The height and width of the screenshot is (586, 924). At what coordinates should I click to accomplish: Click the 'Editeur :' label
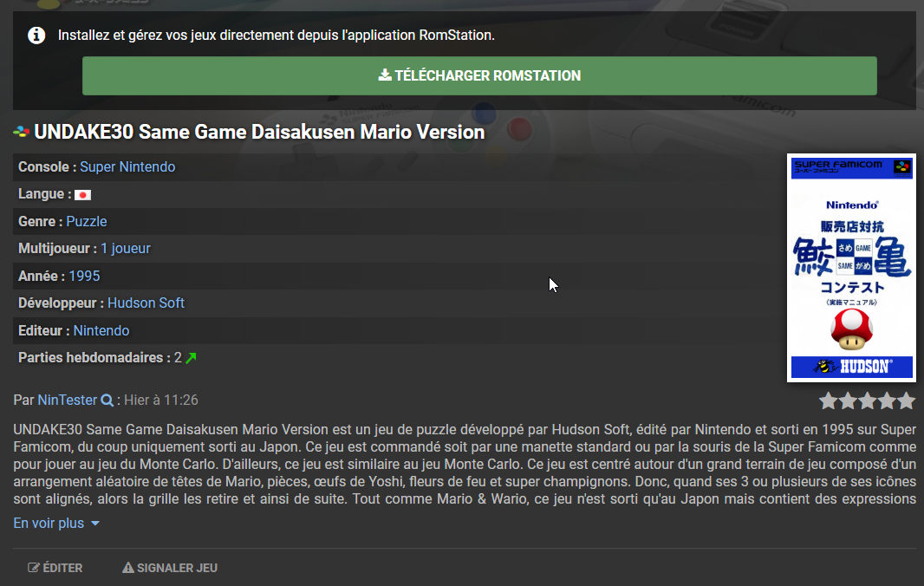click(44, 331)
